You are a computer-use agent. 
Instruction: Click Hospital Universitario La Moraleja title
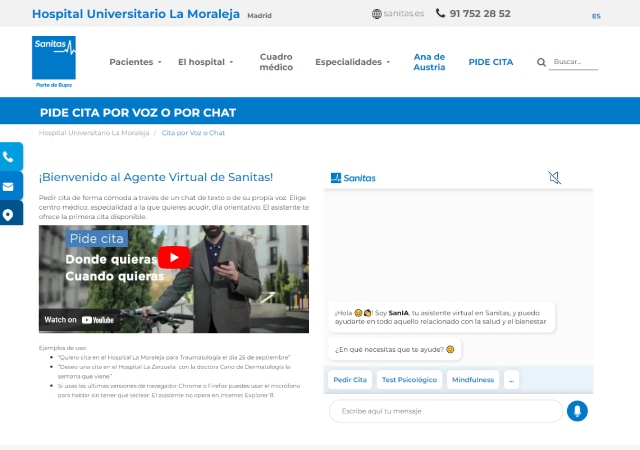coord(136,14)
